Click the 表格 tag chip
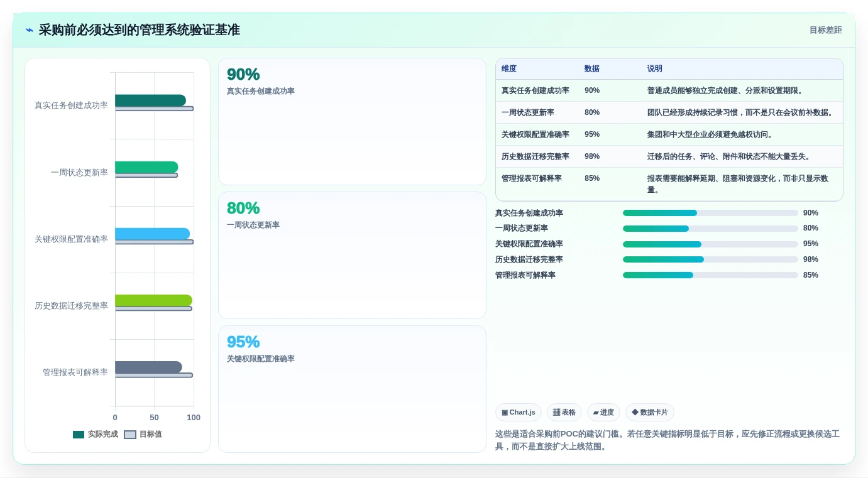 [564, 413]
